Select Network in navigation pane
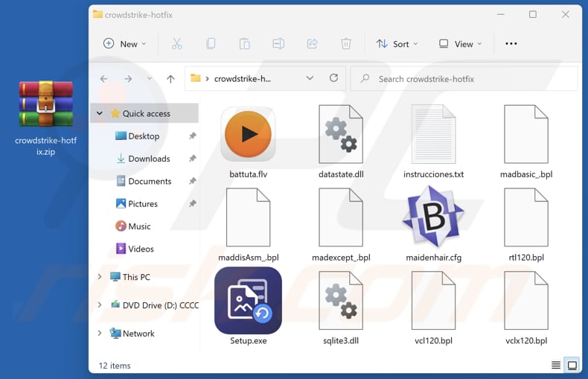Image resolution: width=588 pixels, height=379 pixels. pos(132,334)
